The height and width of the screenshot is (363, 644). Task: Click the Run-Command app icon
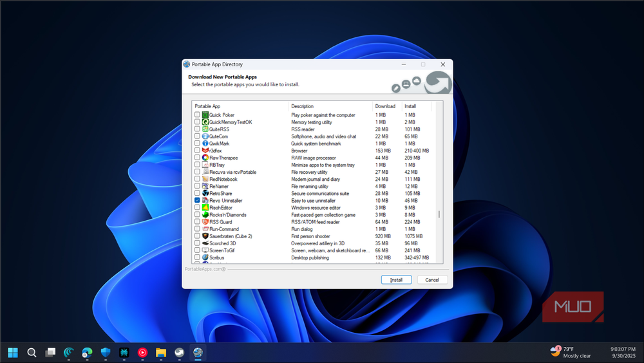click(x=205, y=229)
